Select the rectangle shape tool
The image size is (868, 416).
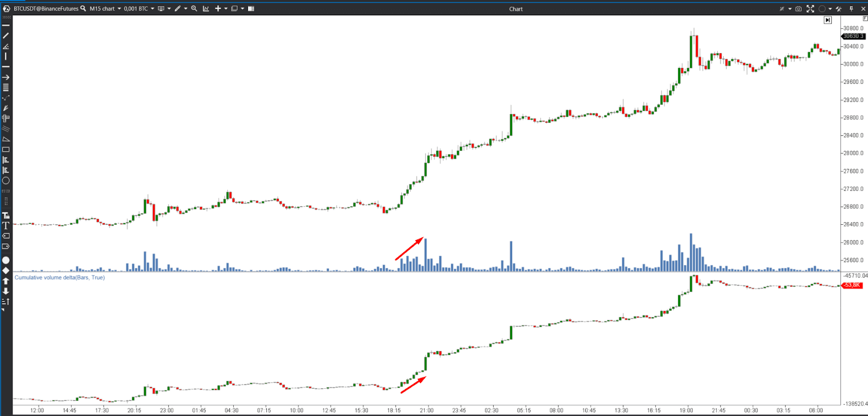point(6,149)
